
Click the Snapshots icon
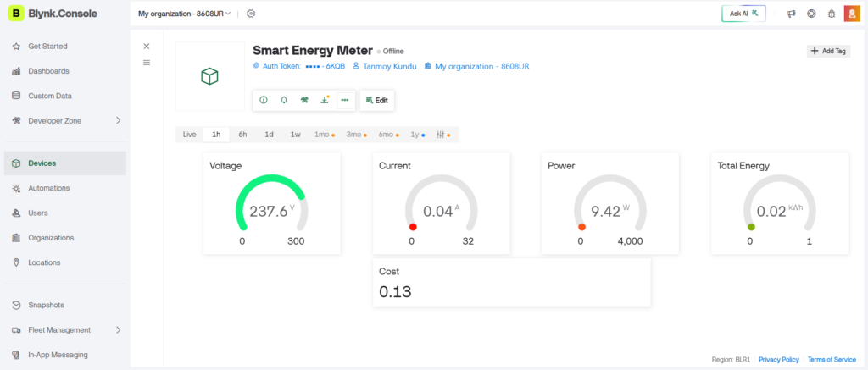click(x=17, y=306)
